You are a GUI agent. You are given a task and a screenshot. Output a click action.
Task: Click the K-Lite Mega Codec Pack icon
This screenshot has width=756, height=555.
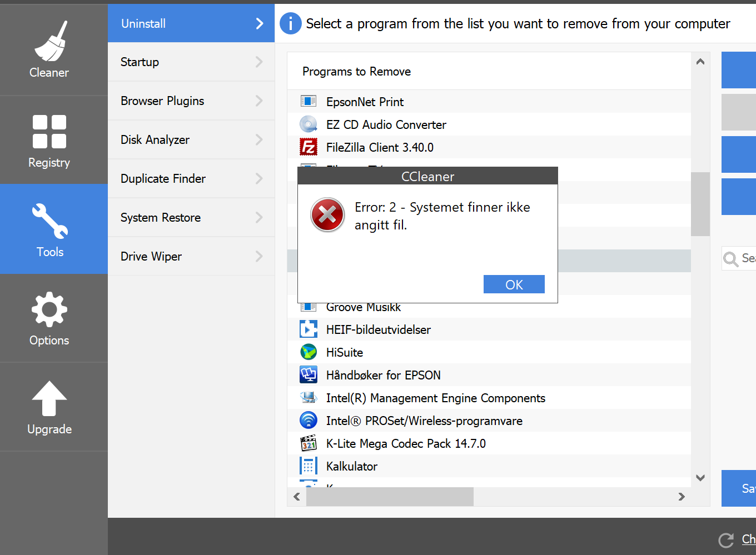point(309,443)
